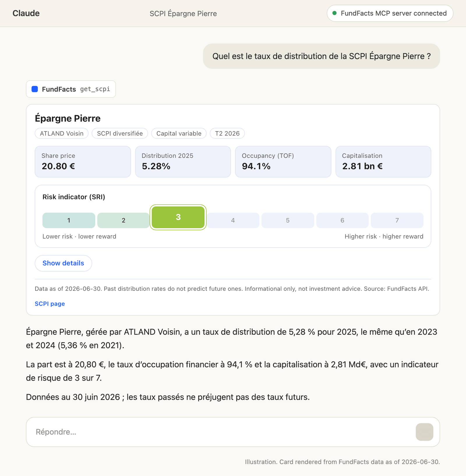
Task: Click FundFacts MCP server connected badge
Action: [390, 13]
